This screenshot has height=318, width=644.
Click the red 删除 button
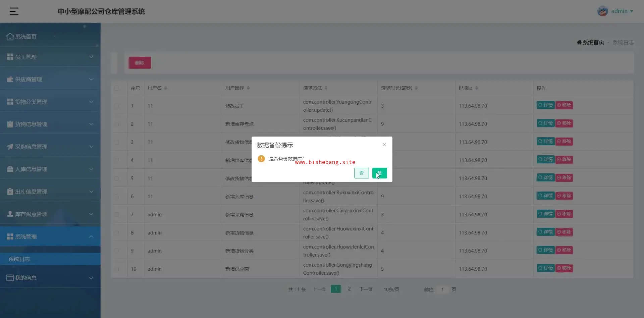[140, 63]
